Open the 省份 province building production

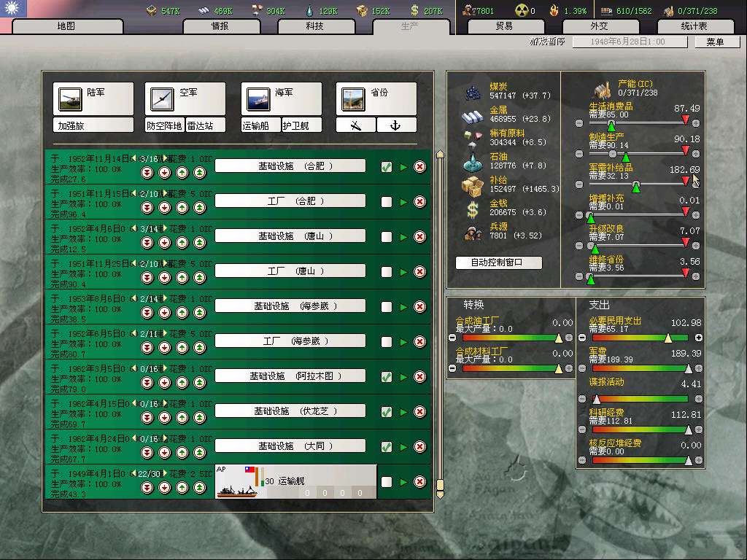tap(376, 98)
